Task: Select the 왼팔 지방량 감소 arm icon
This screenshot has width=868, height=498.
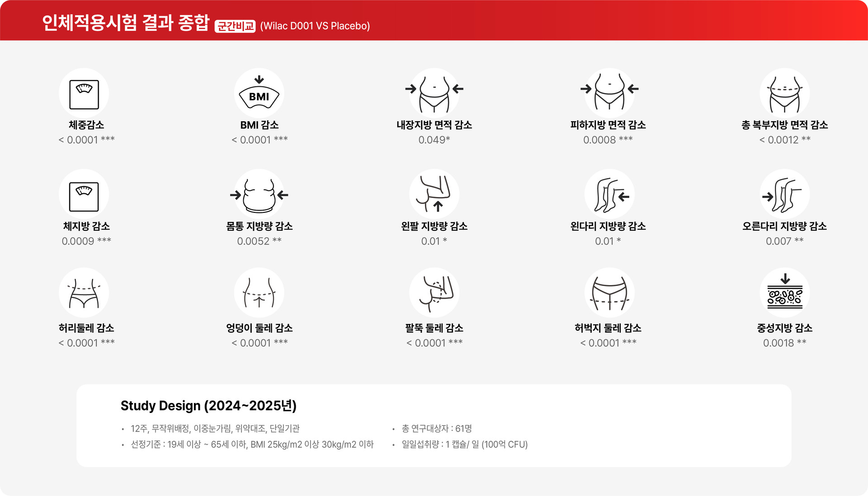Action: click(434, 195)
